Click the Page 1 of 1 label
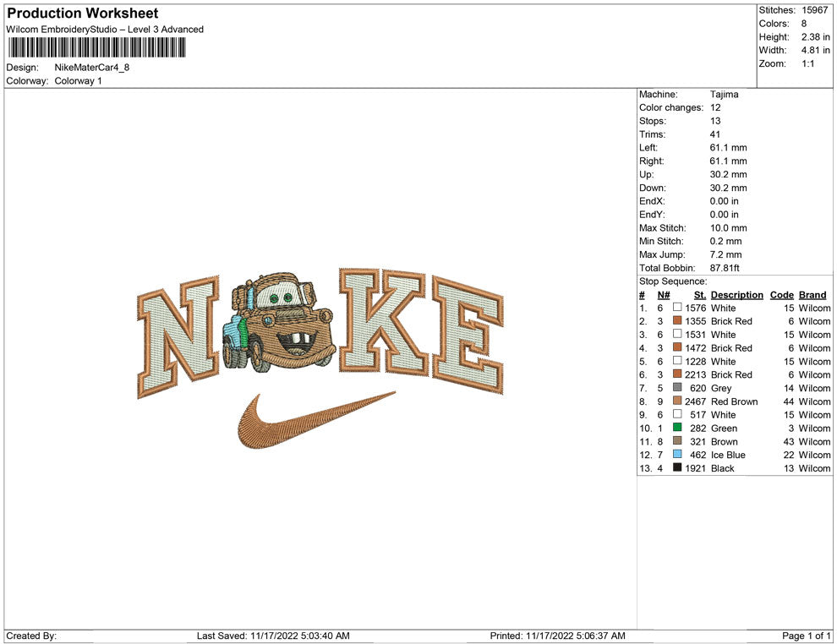 click(806, 636)
